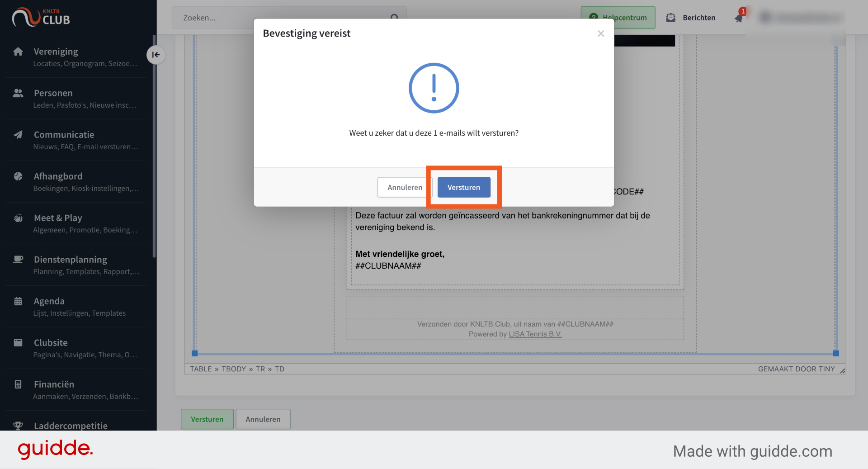Click the Annuleren button below the editor
Screen dimensions: 868x469
tap(263, 419)
